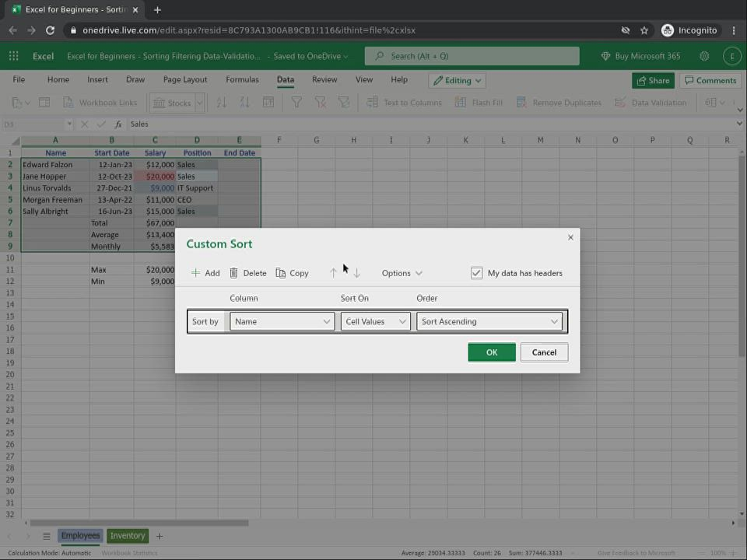Switch to the Home ribbon tab

click(x=58, y=79)
